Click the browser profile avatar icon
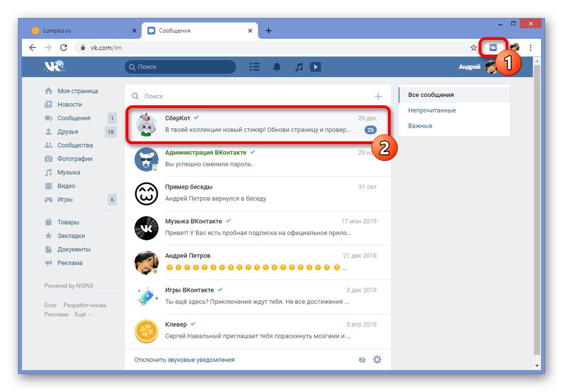 coord(515,47)
